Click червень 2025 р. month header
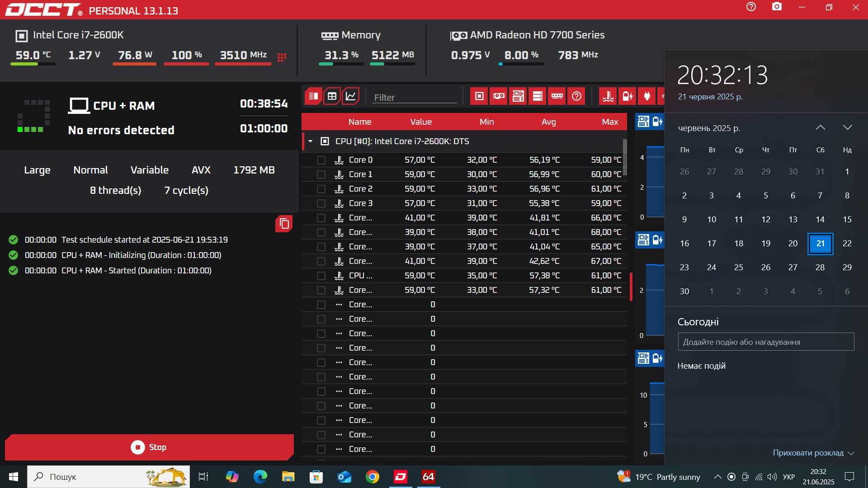The height and width of the screenshot is (488, 868). pos(709,128)
